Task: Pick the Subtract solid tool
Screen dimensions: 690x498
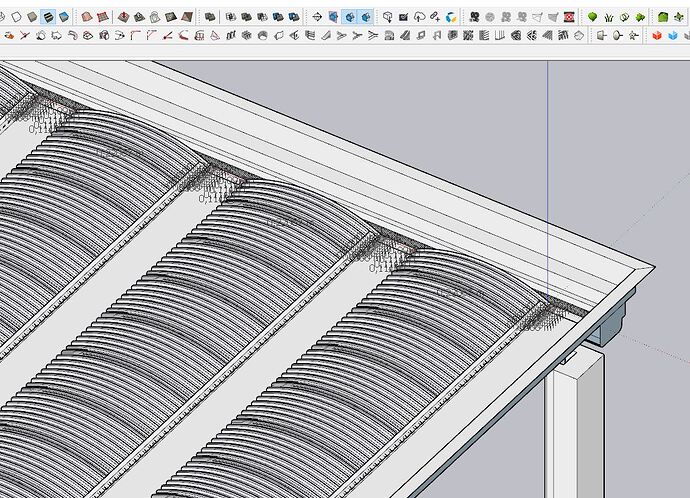Action: click(x=263, y=17)
